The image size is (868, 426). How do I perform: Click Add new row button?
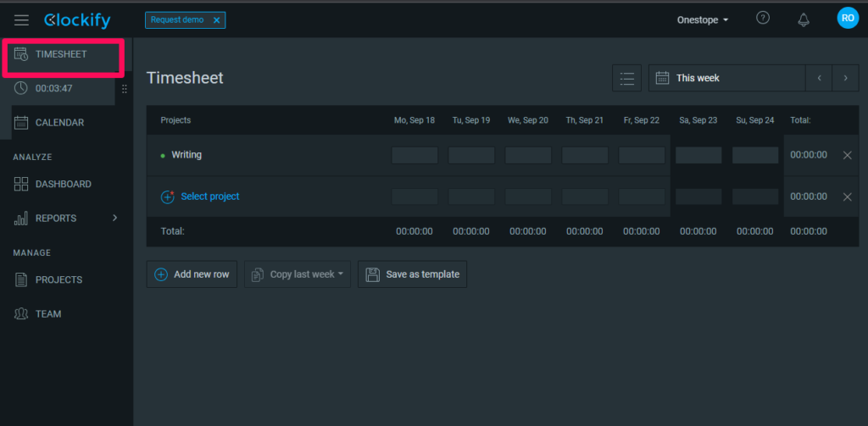[x=192, y=274]
